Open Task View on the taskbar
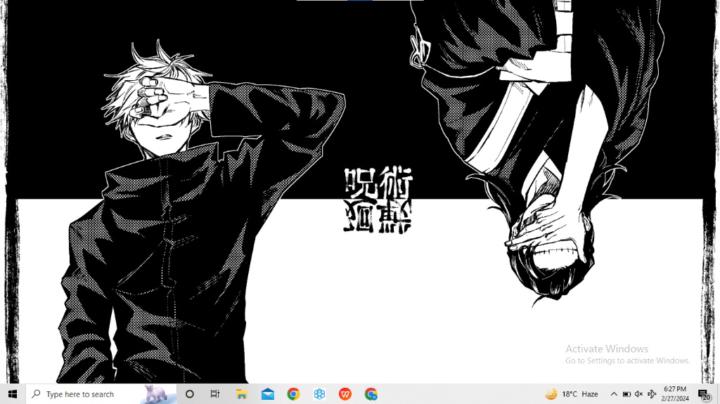The image size is (720, 404). pyautogui.click(x=215, y=394)
